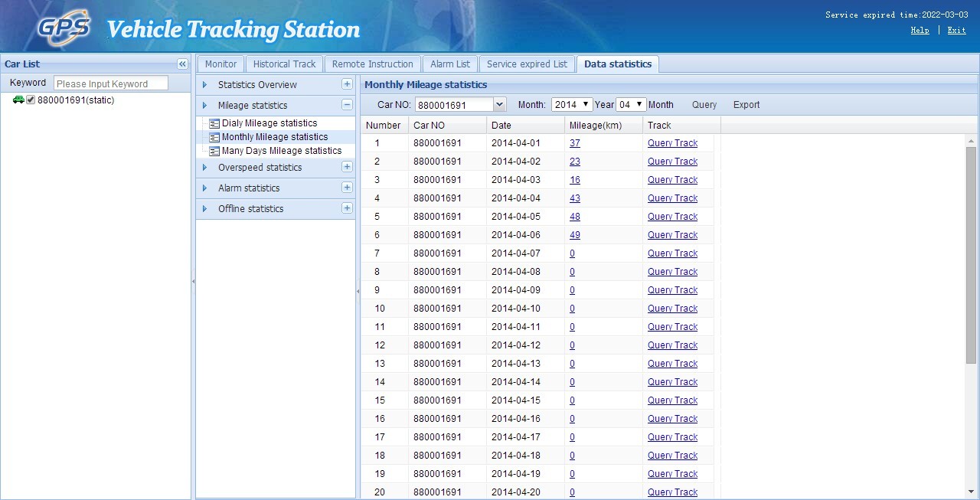Viewport: 980px width, 500px height.
Task: Collapse the Car List panel with the double-arrow icon
Action: 182,64
